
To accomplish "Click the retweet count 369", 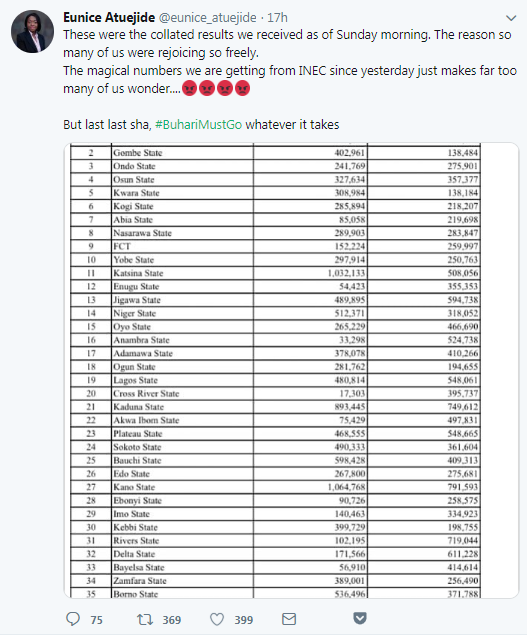I will point(172,620).
